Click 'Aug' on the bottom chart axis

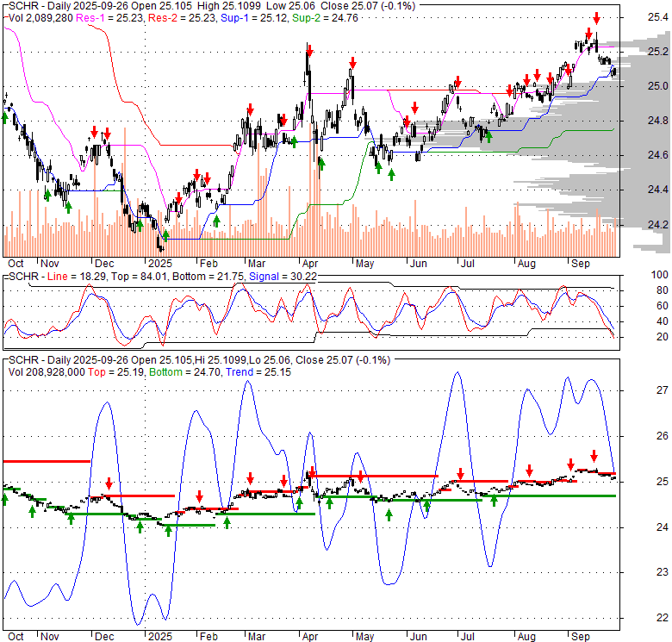(x=526, y=637)
